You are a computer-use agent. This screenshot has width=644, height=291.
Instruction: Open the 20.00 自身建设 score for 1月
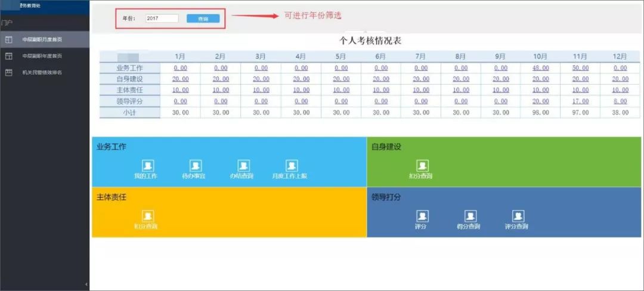click(180, 79)
